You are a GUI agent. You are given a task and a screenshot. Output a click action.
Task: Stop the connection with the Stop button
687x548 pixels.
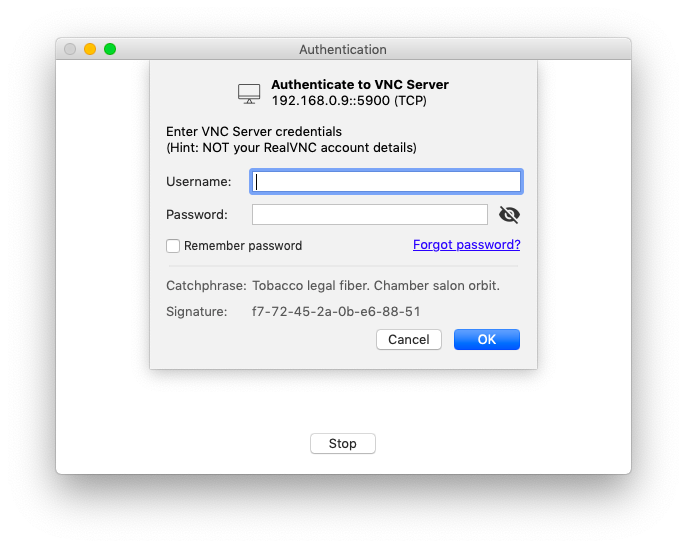tap(342, 443)
